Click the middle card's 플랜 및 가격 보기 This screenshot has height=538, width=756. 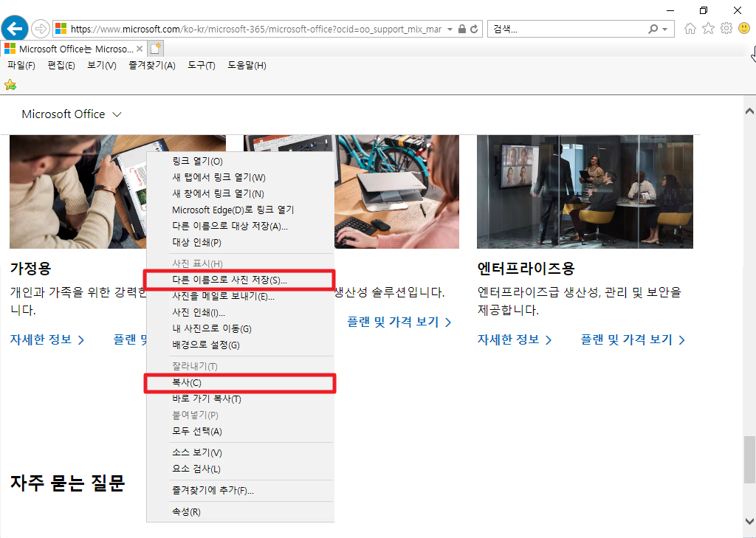(399, 322)
